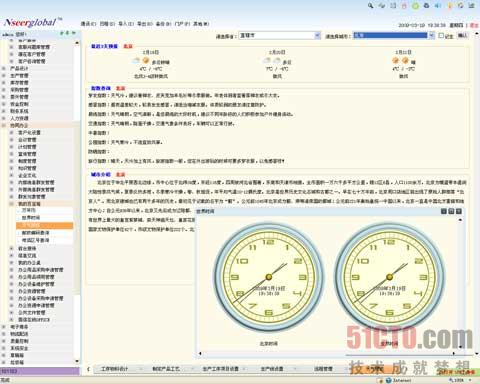Click the sidebar scrollbar down arrow
This screenshot has width=480, height=384.
(77, 362)
